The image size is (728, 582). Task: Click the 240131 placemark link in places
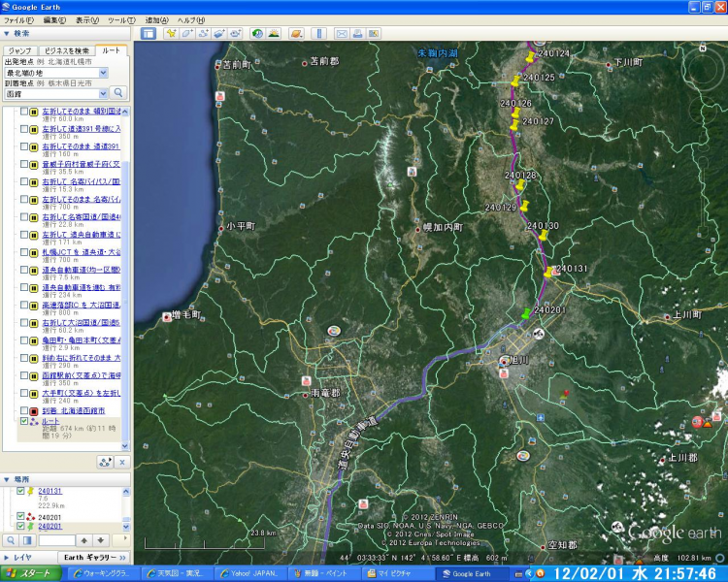click(50, 491)
